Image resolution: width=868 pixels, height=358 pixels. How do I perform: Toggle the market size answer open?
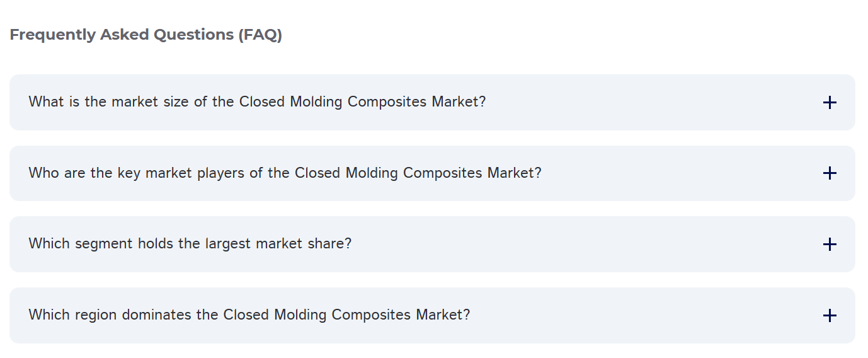coord(830,102)
